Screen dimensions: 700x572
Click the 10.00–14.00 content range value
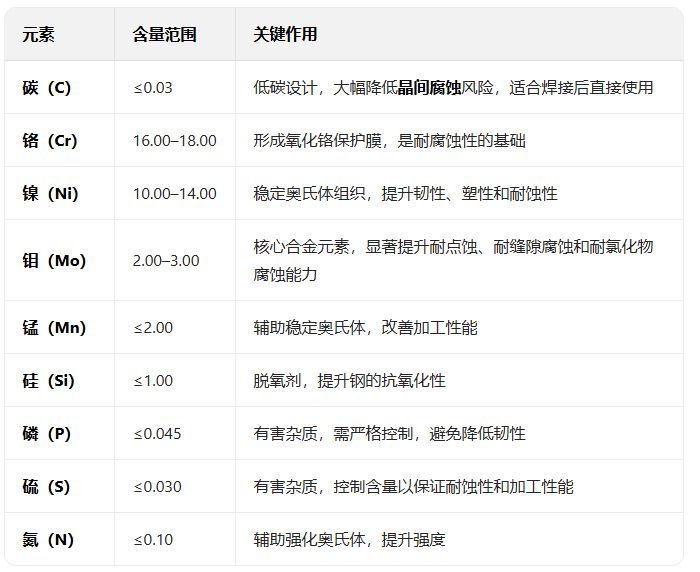(174, 194)
